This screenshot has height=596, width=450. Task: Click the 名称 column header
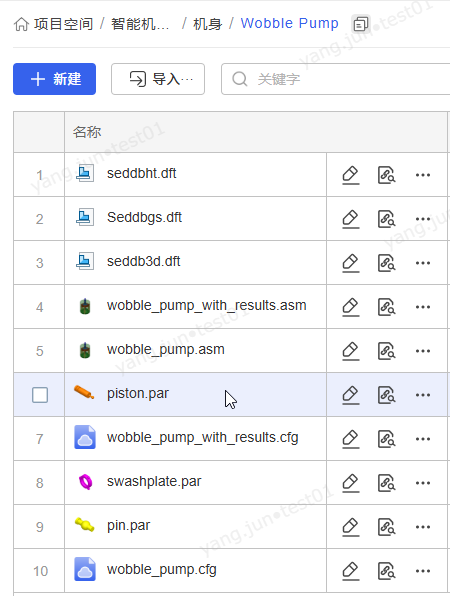tap(87, 132)
